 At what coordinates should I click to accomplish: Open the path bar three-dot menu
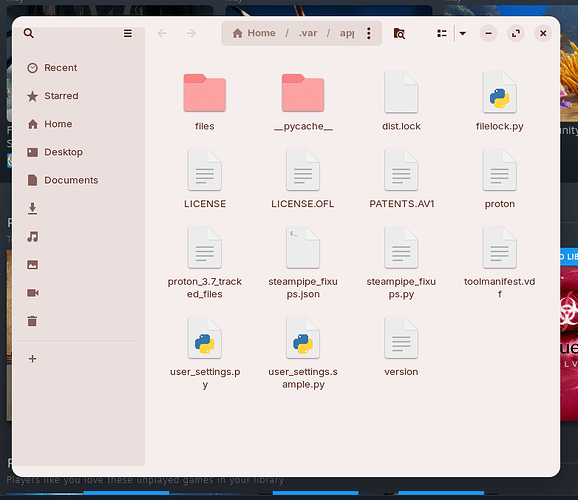369,34
